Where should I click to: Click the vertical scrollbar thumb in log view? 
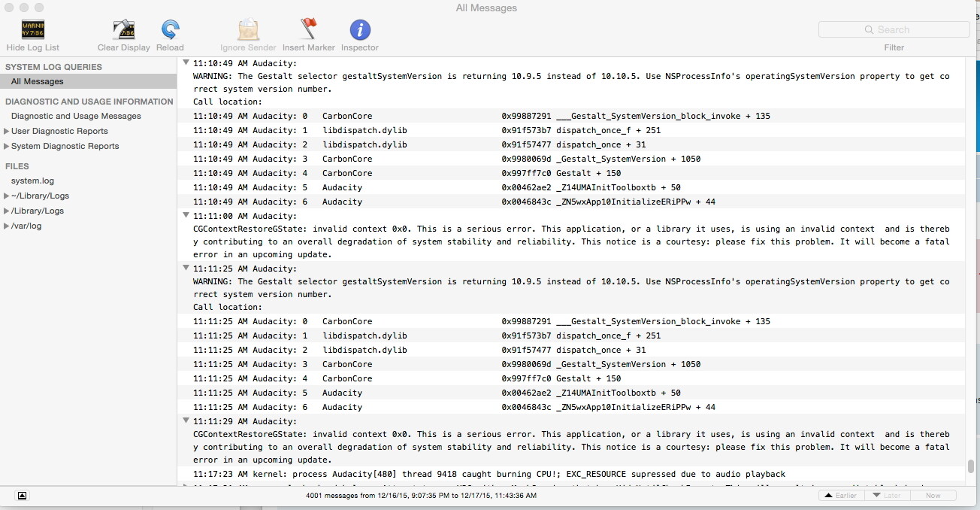click(971, 466)
